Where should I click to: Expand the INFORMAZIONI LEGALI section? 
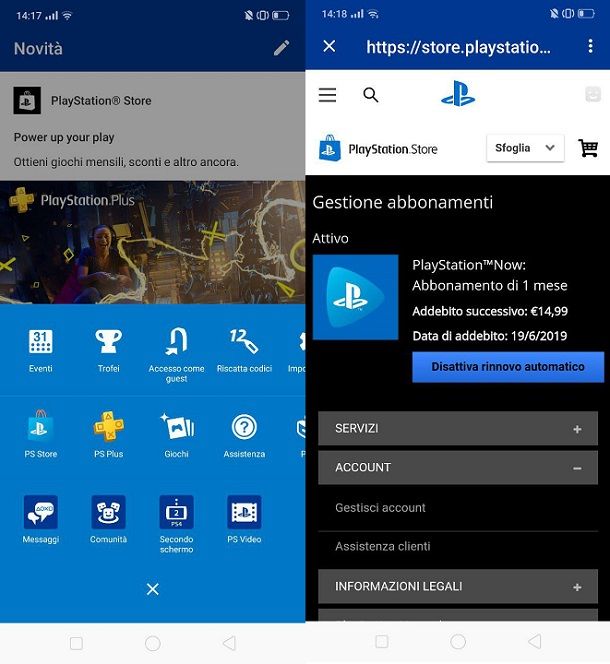[x=458, y=587]
